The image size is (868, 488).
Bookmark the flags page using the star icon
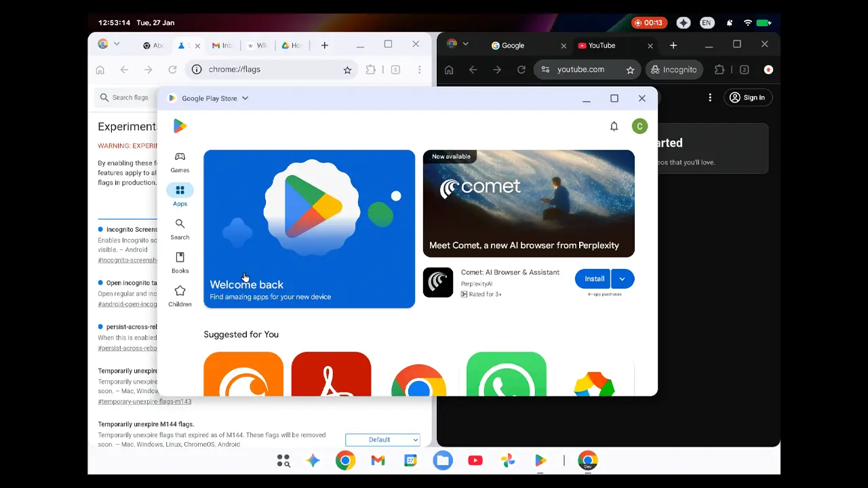coord(348,69)
